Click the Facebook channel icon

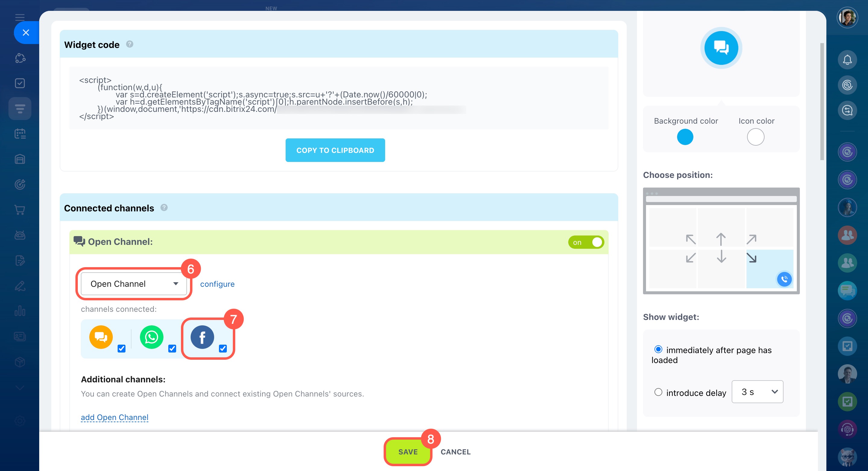coord(202,337)
